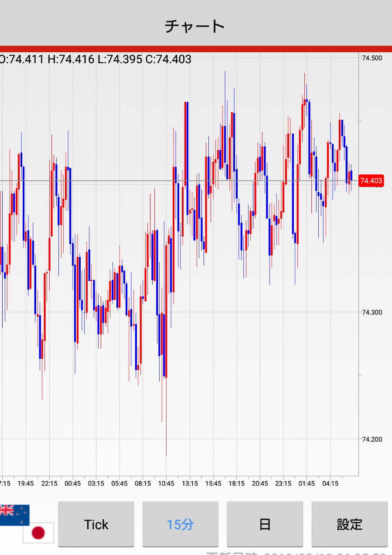Screen dimensions: 392x555
Task: Click the チャート header title
Action: pos(195,26)
